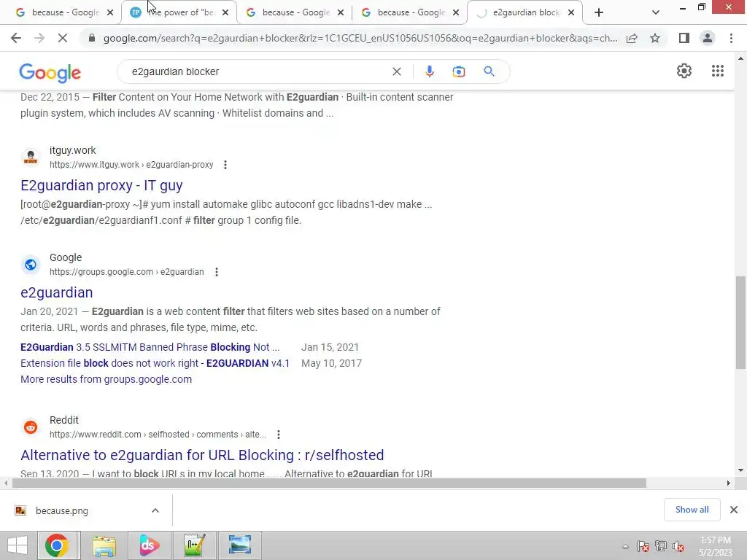Click the 'May 10, 2017' date text
The image size is (747, 560).
(x=332, y=363)
